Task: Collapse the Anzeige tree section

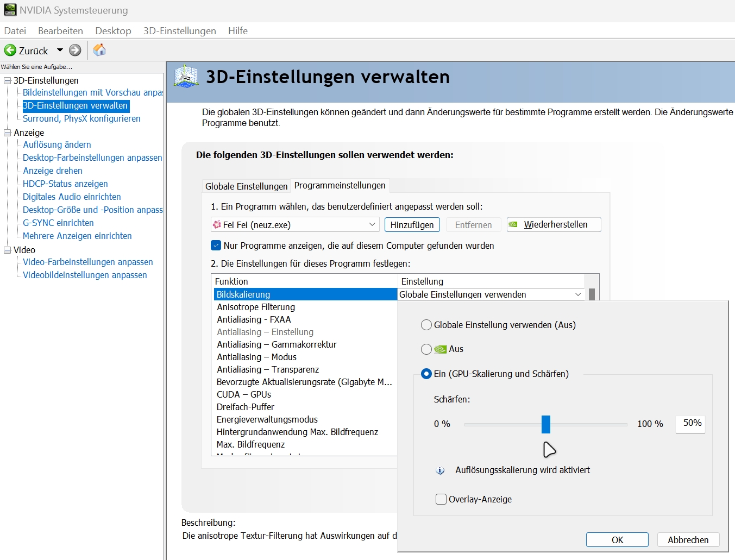Action: (x=8, y=133)
